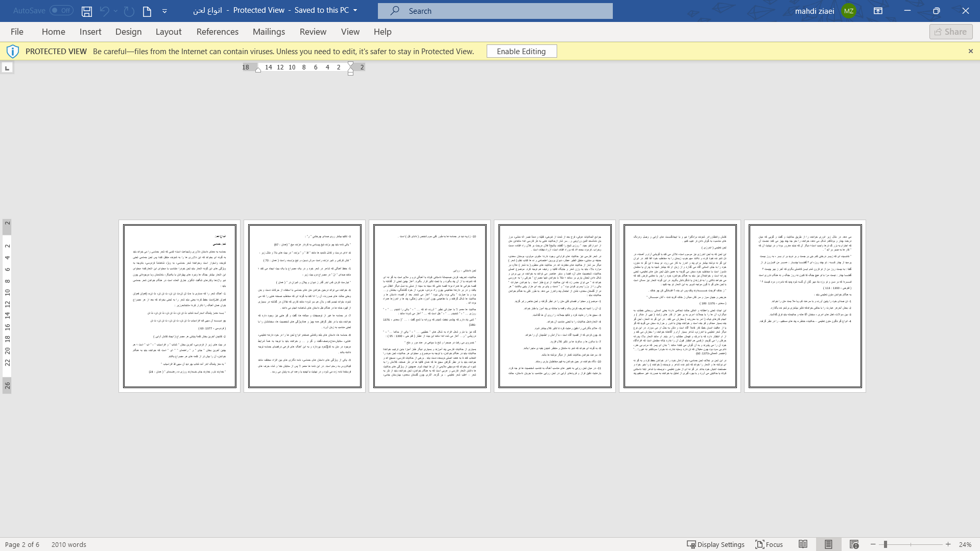Viewport: 980px width, 551px height.
Task: Select the third page thumbnail
Action: coord(429,306)
